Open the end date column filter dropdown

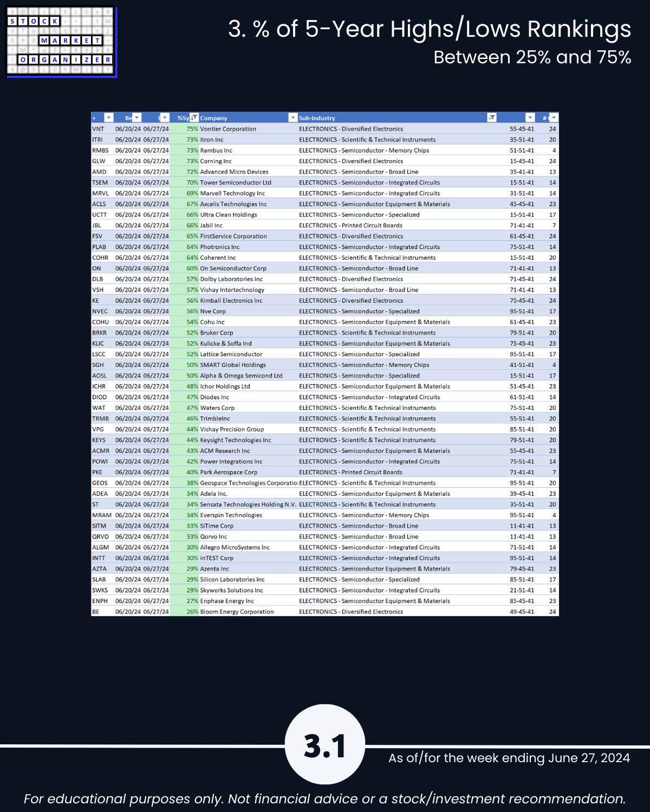tap(165, 117)
